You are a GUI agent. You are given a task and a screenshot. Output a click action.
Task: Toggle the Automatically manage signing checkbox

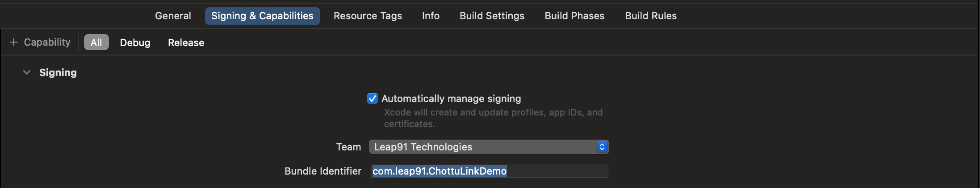[x=373, y=98]
